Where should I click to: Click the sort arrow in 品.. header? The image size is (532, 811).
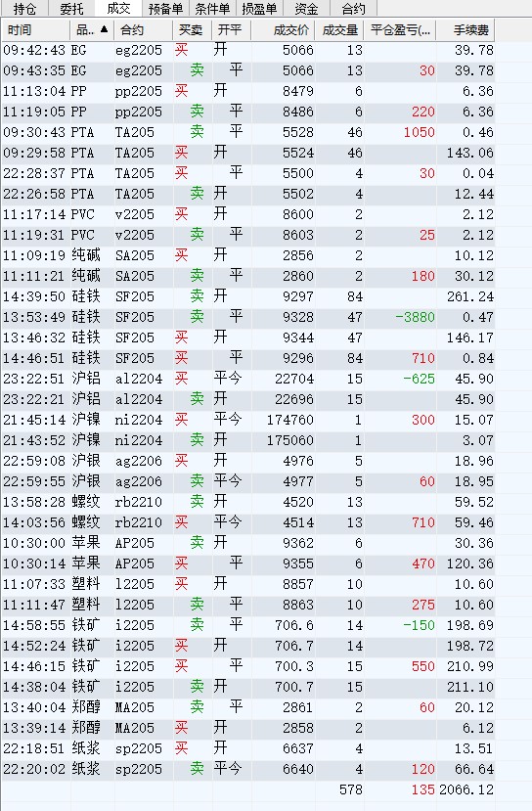pos(105,29)
